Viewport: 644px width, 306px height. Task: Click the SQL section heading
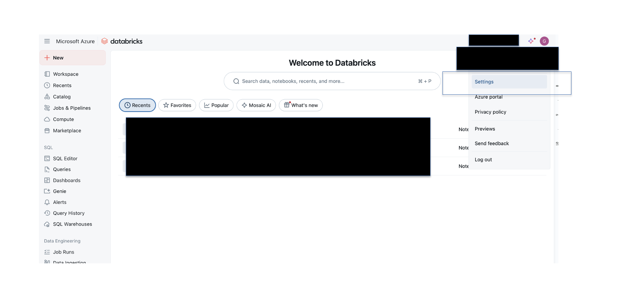pyautogui.click(x=48, y=148)
